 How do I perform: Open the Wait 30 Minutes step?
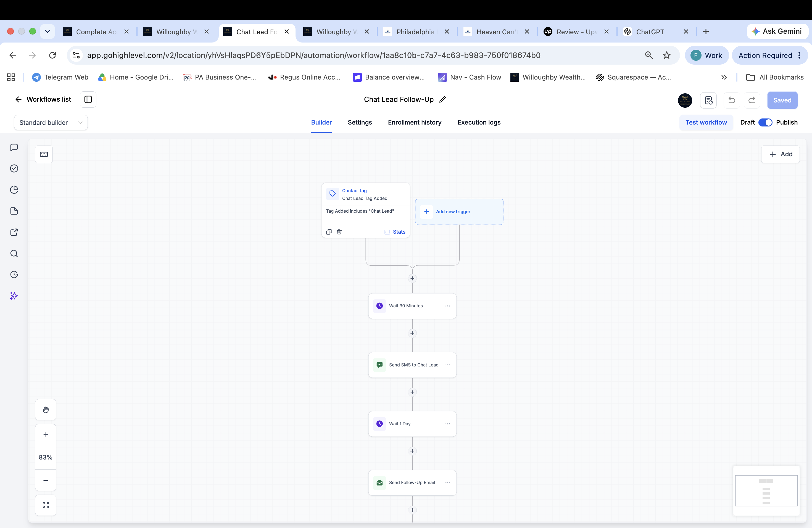(412, 306)
